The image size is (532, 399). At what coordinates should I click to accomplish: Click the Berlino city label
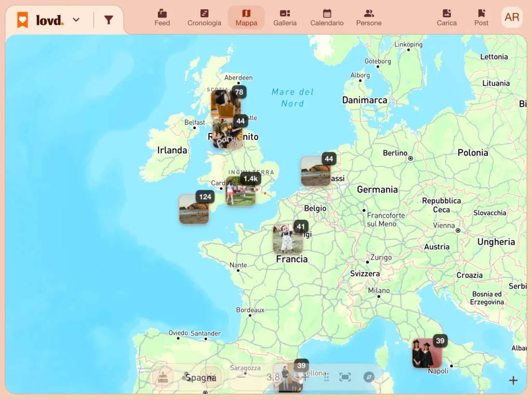click(x=395, y=153)
